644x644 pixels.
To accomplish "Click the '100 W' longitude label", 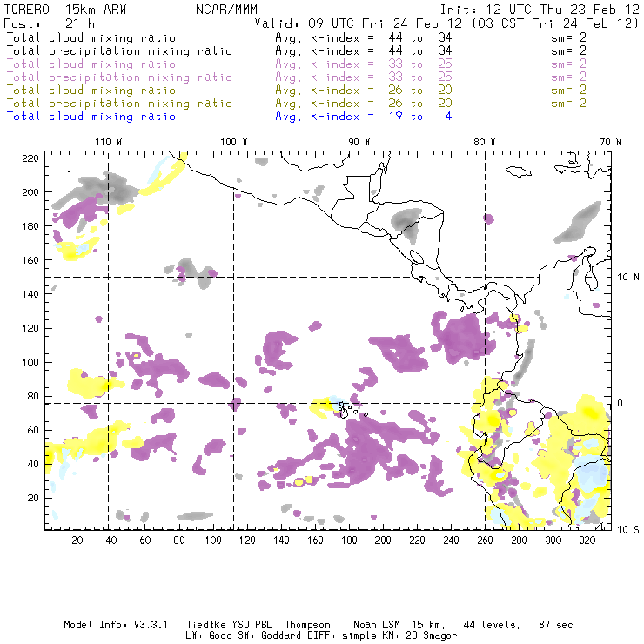I will click(234, 142).
